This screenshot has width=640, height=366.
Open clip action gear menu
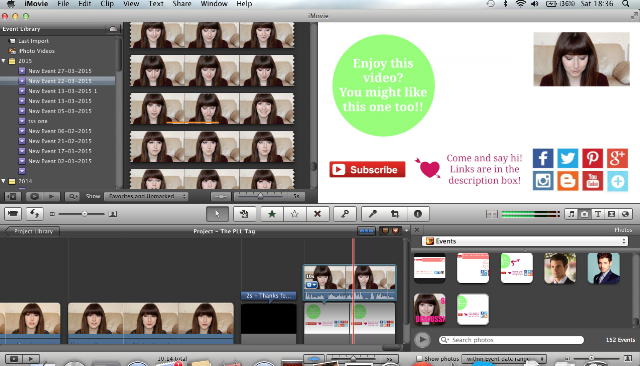pos(311,285)
